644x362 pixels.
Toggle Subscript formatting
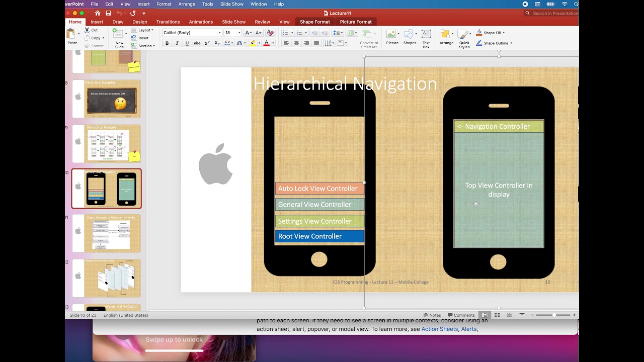[217, 43]
